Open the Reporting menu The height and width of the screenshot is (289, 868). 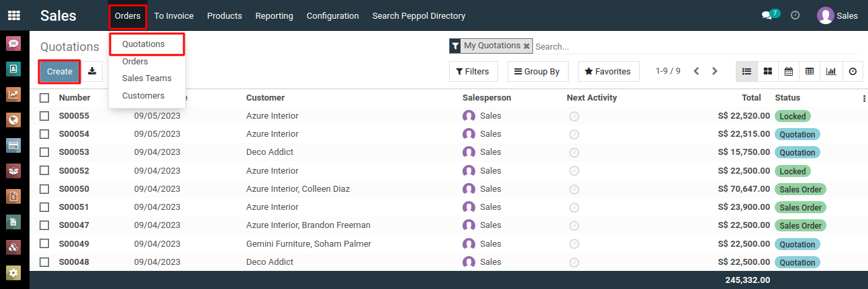tap(274, 15)
